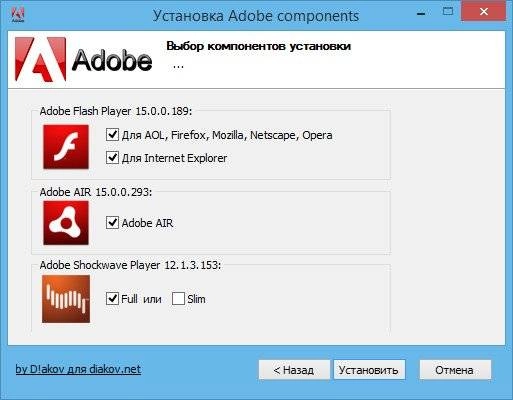Uncheck Flash for AOL, Firefox, Mozilla, Netscape, Opera
The image size is (513, 400).
coord(112,135)
